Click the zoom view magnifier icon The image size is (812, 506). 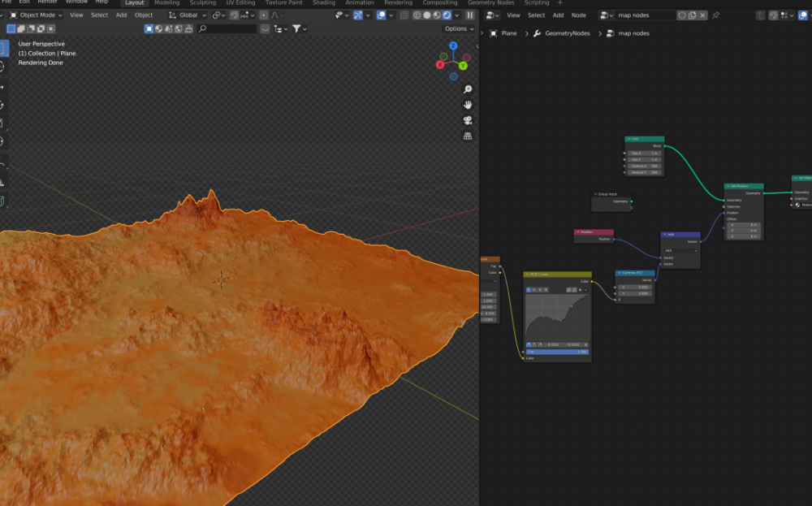click(x=468, y=89)
